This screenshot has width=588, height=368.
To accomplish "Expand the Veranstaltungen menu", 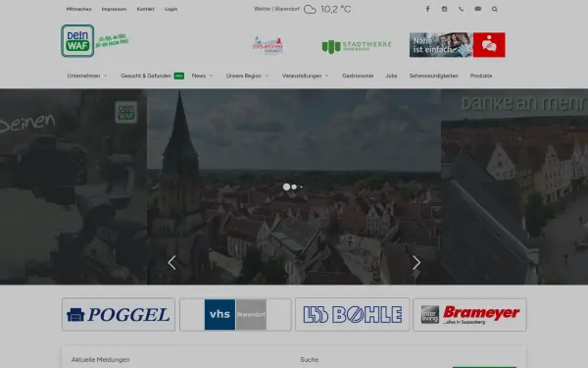I will coord(305,76).
